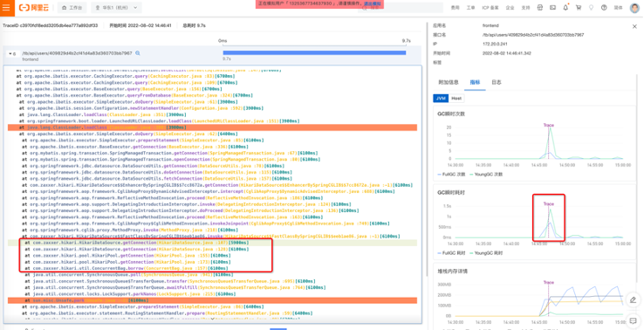Screen dimensions: 644x330
Task: Open the orange hamburger menu
Action: tap(7, 7)
